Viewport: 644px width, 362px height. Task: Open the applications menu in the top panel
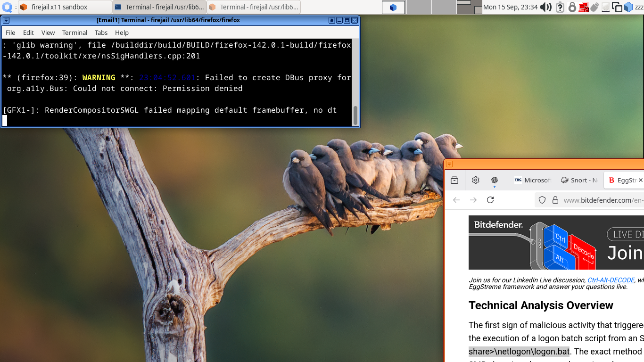(x=8, y=7)
